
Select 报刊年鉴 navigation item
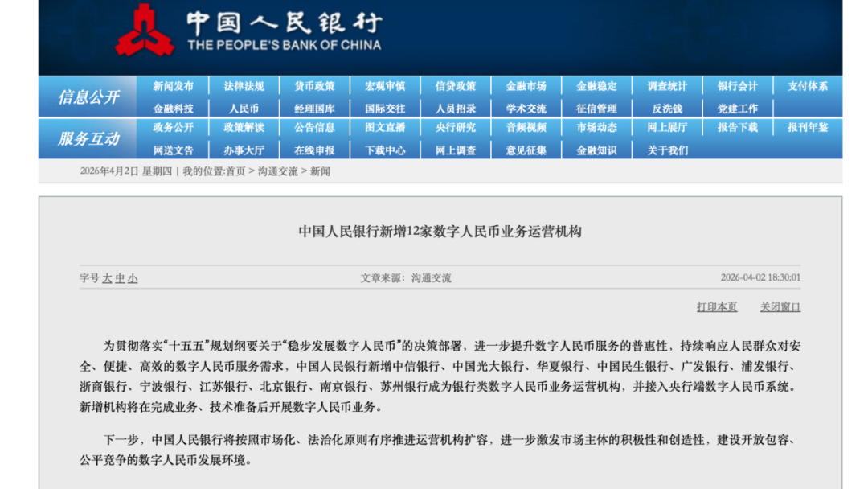pos(808,127)
